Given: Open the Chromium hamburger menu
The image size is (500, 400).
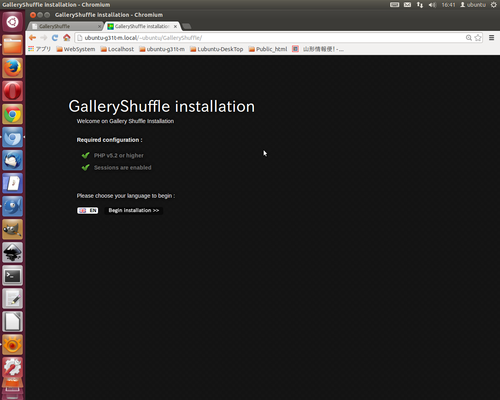Looking at the screenshot, I should [491, 38].
